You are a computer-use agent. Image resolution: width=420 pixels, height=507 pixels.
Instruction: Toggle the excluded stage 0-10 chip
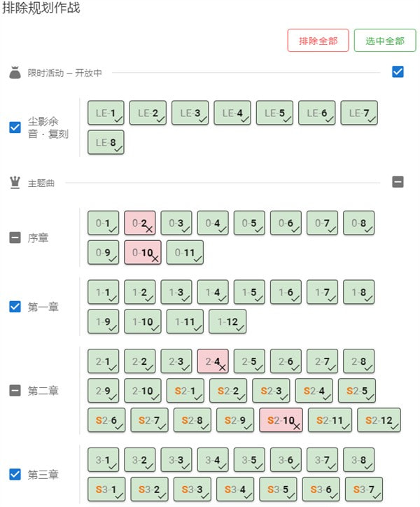(142, 253)
